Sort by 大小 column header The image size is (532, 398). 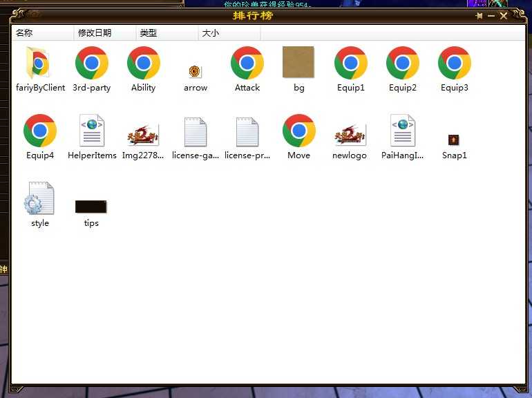pyautogui.click(x=229, y=33)
